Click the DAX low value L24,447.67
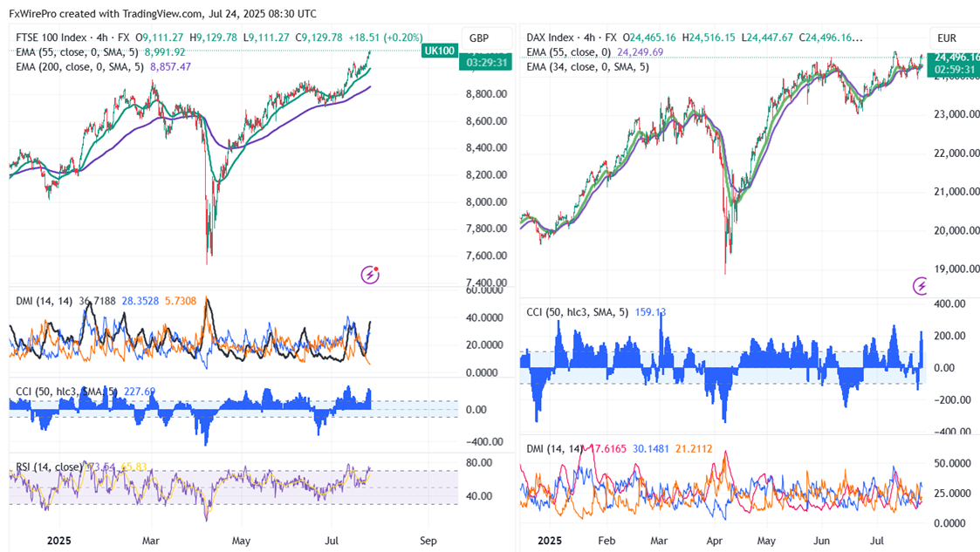980x552 pixels. pyautogui.click(x=767, y=37)
